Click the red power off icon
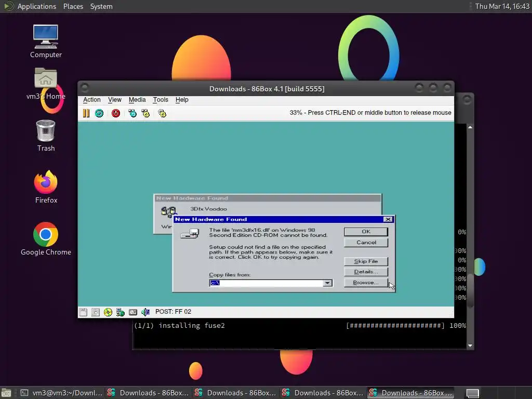The image size is (532, 399). 116,113
